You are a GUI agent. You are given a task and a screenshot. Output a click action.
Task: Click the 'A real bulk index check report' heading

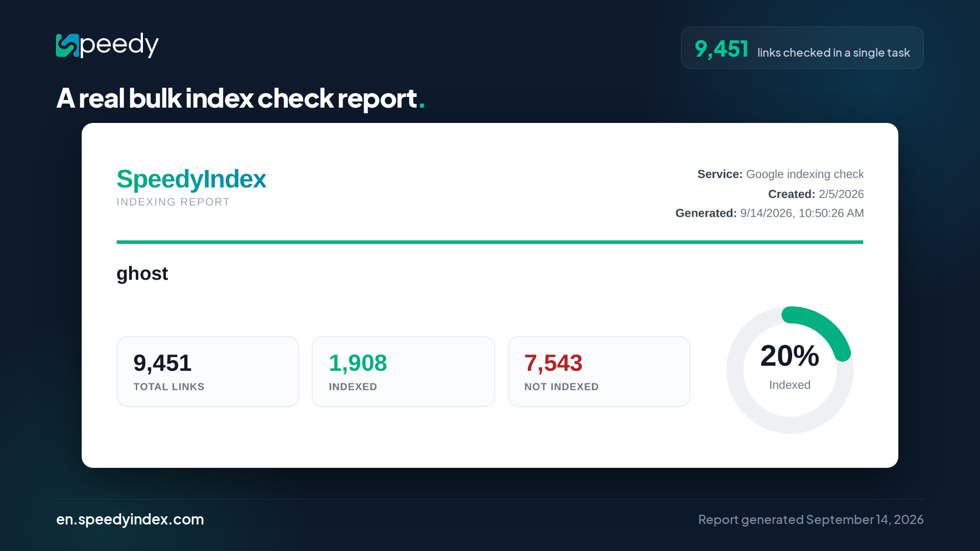tap(240, 98)
